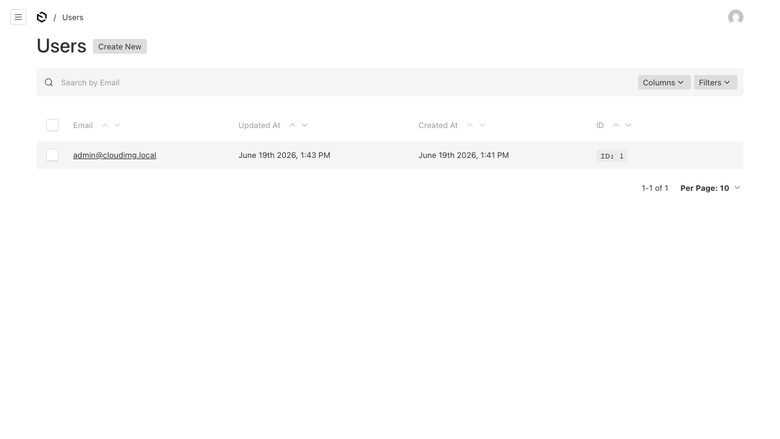The width and height of the screenshot is (780, 439).
Task: Expand the Filters dropdown
Action: (715, 83)
